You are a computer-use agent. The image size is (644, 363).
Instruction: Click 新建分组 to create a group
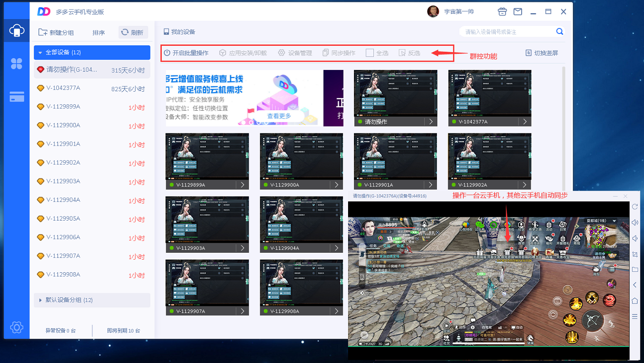pos(56,32)
